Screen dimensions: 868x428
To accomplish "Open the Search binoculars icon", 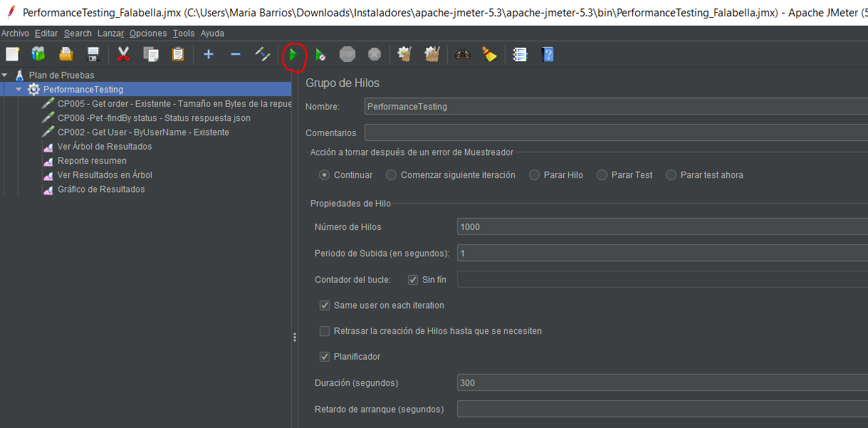I will (x=462, y=54).
